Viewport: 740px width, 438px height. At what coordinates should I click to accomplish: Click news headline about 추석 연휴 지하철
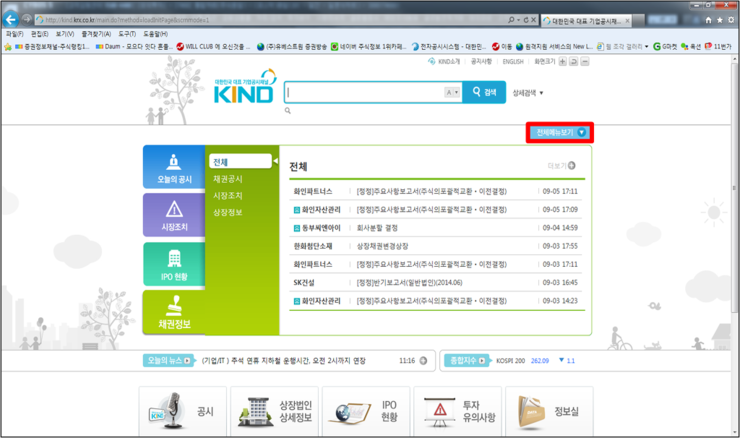tap(284, 361)
